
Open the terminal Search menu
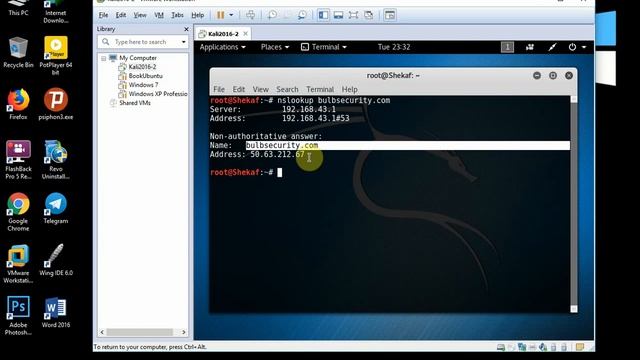click(x=287, y=89)
